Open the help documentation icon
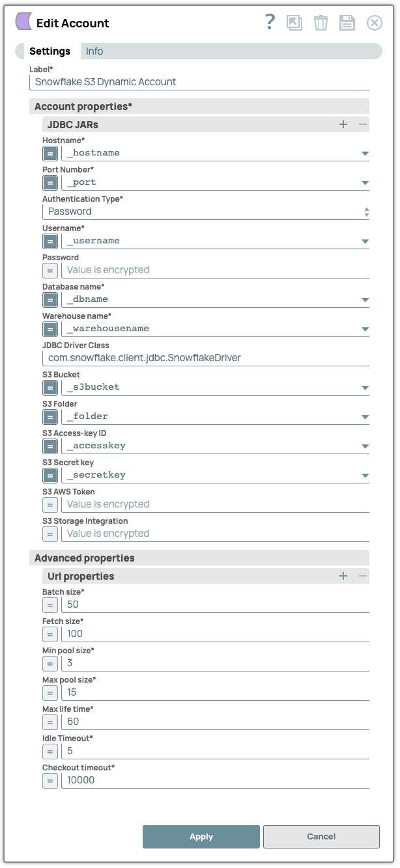This screenshot has height=868, width=400. [269, 22]
